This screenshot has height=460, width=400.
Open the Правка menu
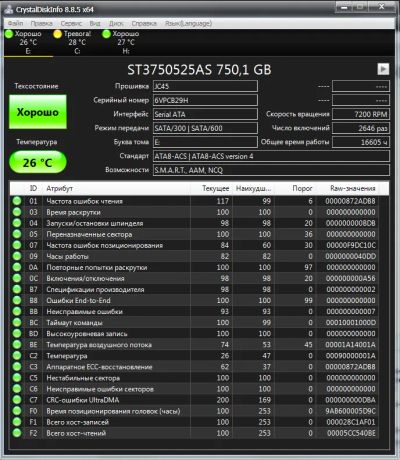coord(41,23)
